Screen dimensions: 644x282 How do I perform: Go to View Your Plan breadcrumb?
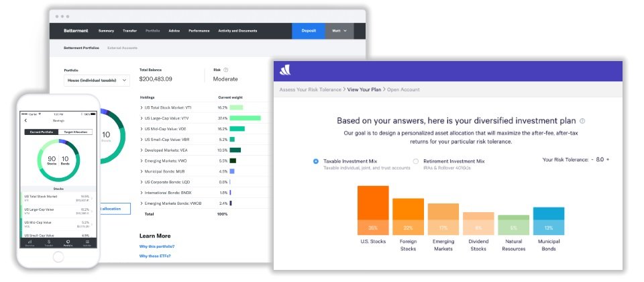point(364,89)
